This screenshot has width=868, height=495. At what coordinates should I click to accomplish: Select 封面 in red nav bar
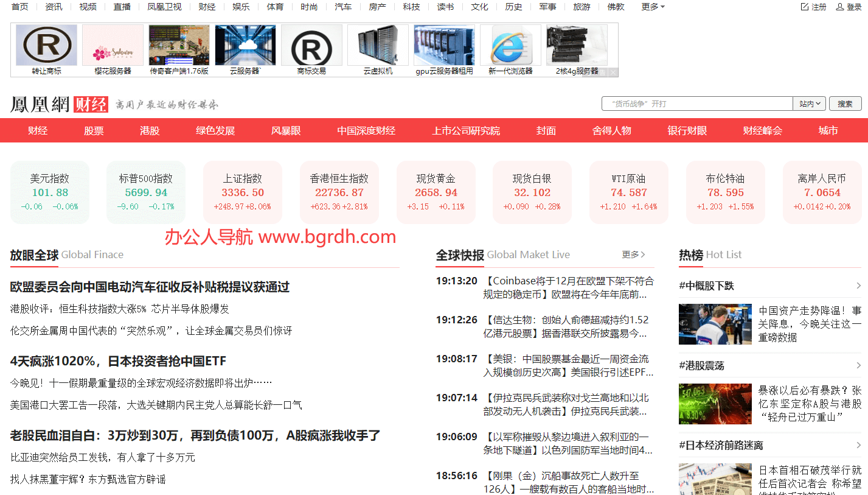click(546, 130)
